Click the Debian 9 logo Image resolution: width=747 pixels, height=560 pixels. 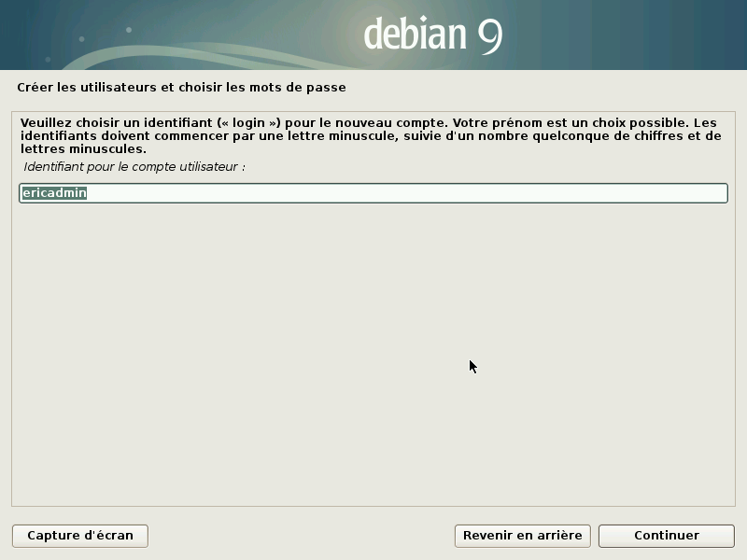(x=430, y=34)
